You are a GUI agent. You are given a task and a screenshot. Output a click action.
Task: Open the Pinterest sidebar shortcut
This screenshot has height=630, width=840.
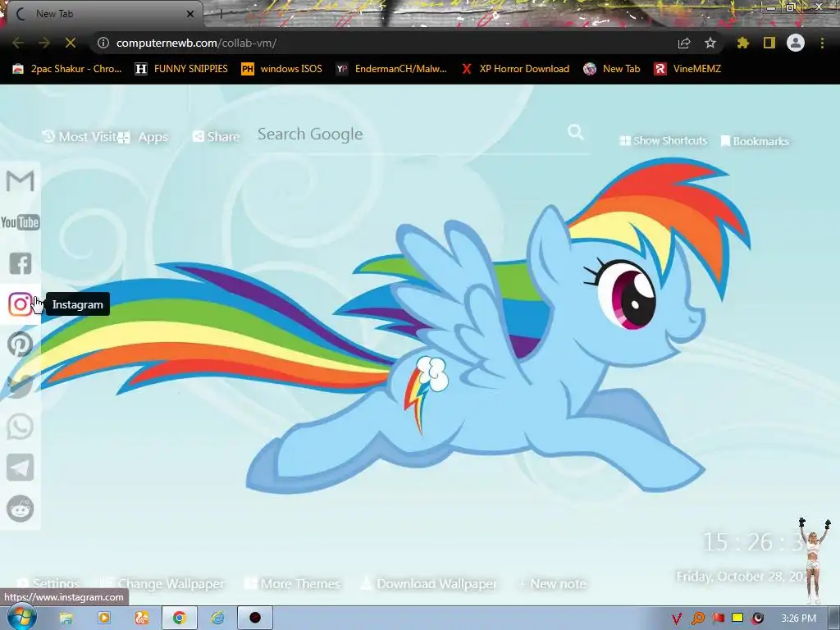point(21,345)
